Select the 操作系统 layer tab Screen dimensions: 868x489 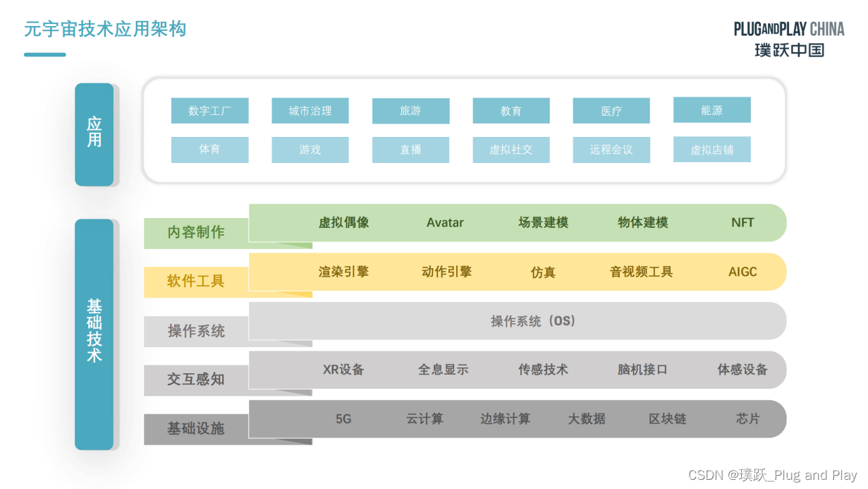[x=196, y=331]
